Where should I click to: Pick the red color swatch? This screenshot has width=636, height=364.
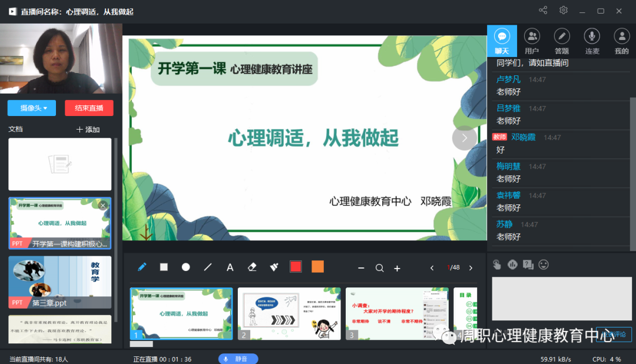296,267
